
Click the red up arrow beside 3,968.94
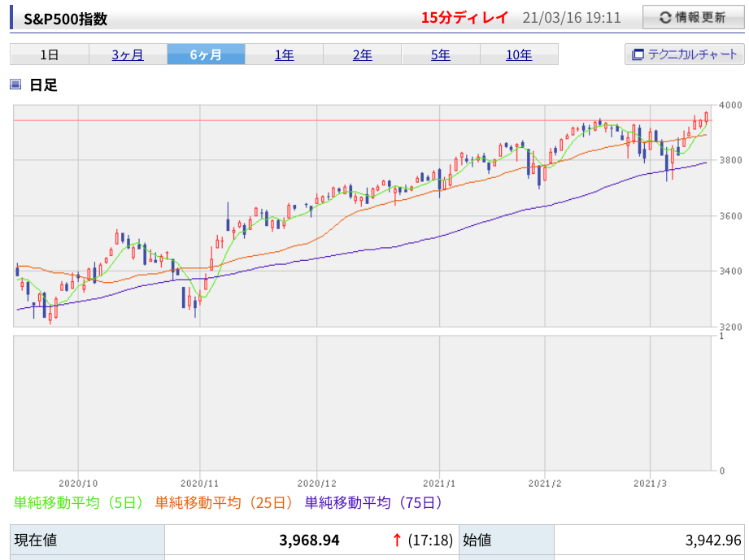pos(397,540)
